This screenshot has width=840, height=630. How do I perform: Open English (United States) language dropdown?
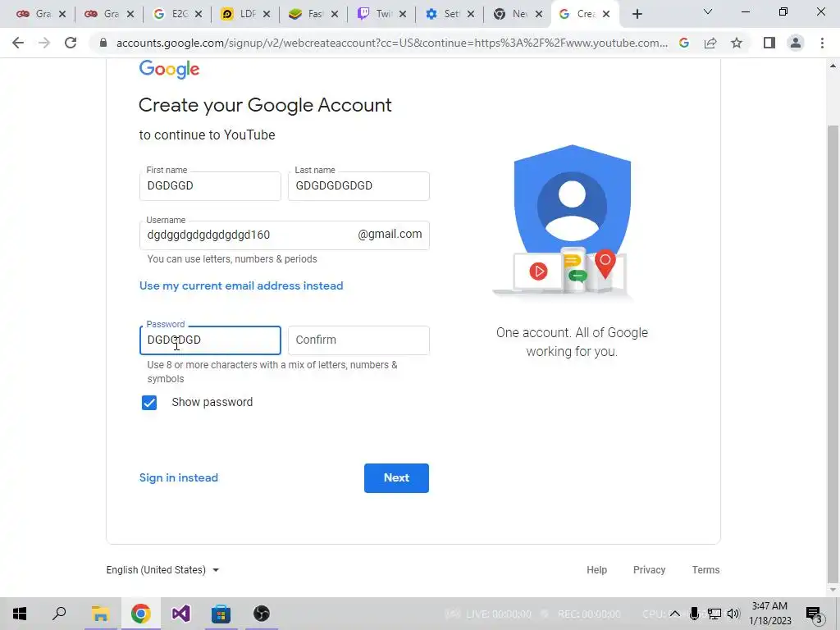[x=163, y=570]
